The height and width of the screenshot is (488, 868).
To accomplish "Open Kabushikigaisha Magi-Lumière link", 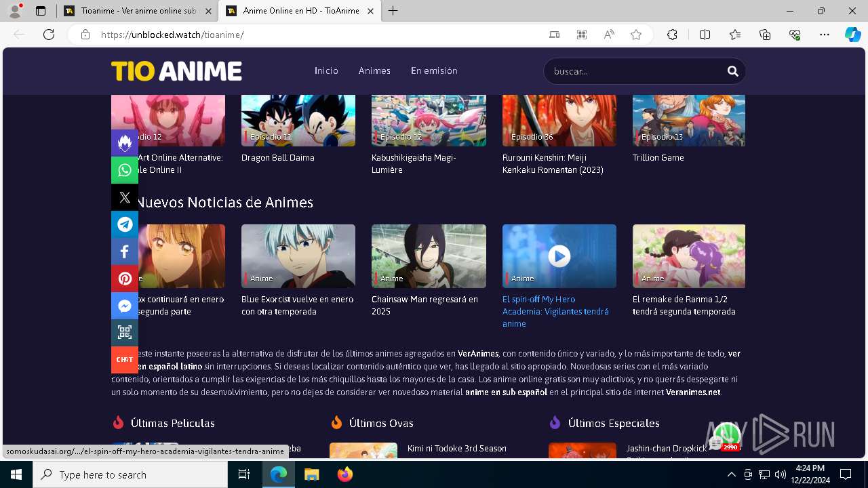I will pyautogui.click(x=414, y=163).
